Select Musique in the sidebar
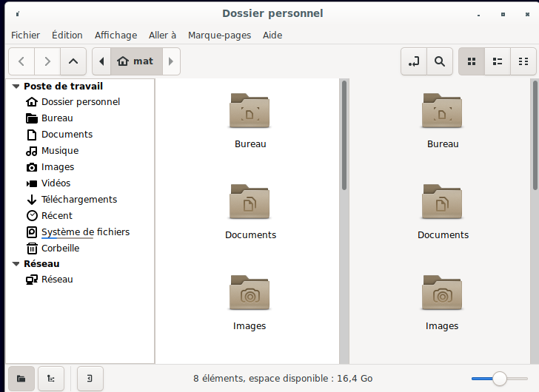 point(59,151)
